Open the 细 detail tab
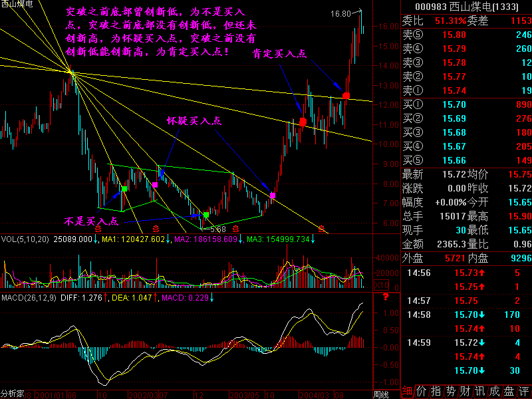Image resolution: width=532 pixels, height=399 pixels. pyautogui.click(x=406, y=391)
